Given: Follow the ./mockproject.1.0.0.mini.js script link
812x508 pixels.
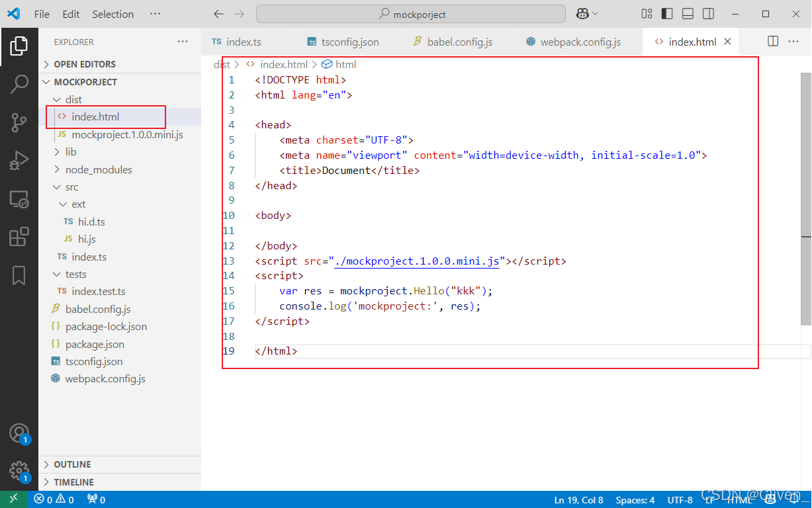Looking at the screenshot, I should (418, 261).
